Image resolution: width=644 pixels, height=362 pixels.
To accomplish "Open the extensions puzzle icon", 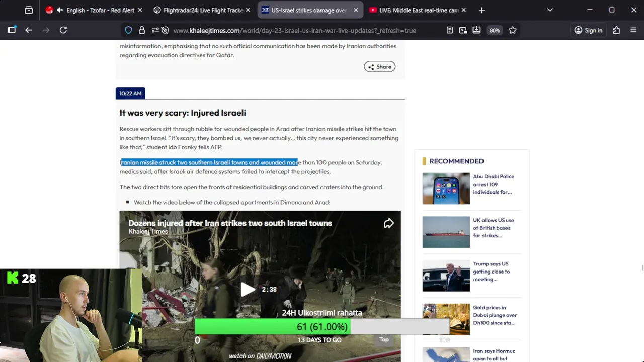I will pos(616,30).
